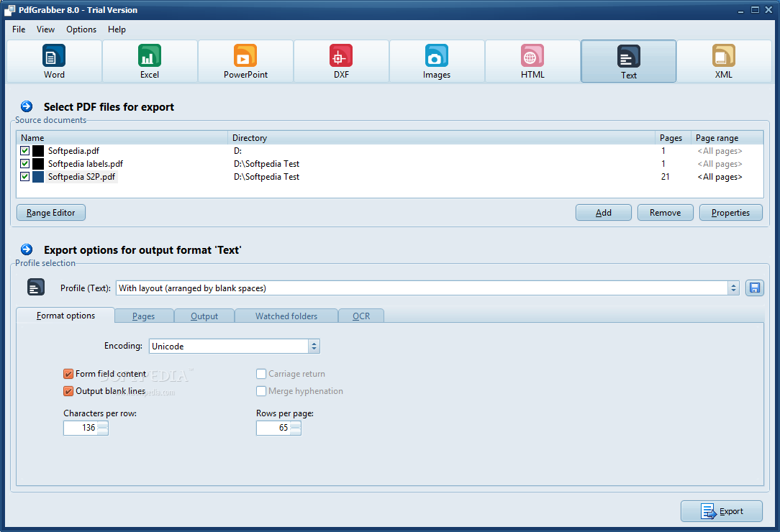
Task: Switch to the Watched folders tab
Action: coord(286,316)
